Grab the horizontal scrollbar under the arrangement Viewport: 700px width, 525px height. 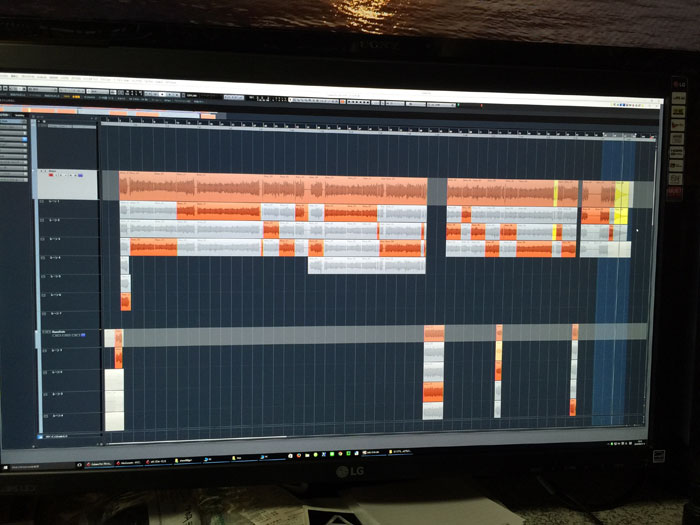(x=196, y=438)
